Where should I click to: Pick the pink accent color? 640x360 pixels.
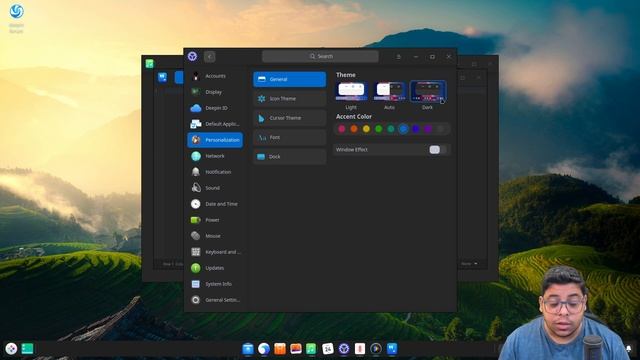pyautogui.click(x=342, y=129)
